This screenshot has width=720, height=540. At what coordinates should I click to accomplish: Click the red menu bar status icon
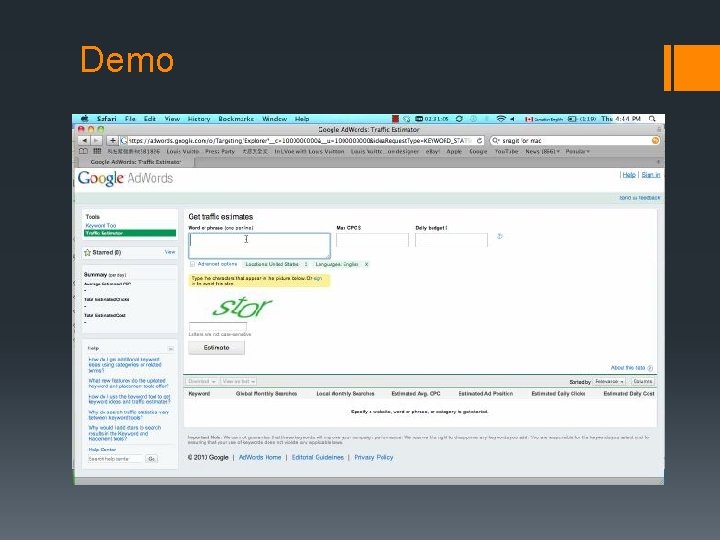click(x=395, y=119)
